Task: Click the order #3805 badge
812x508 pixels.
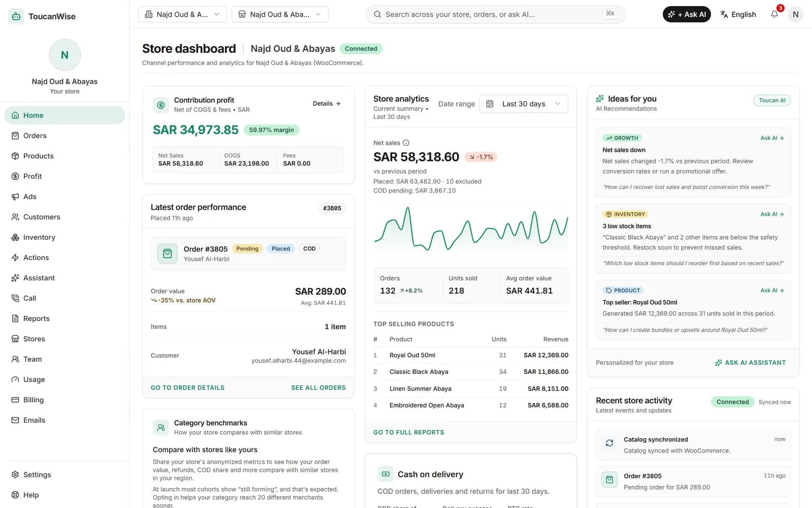Action: 332,208
